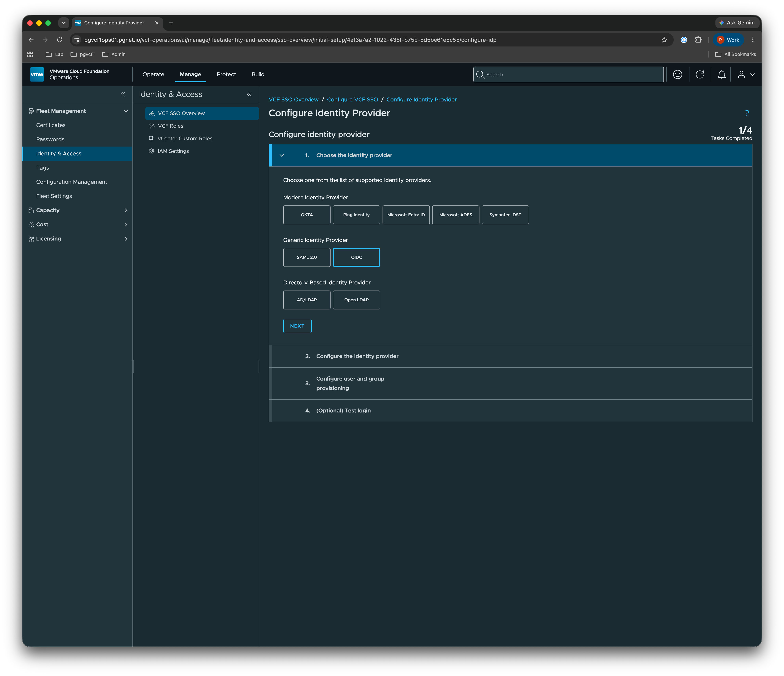This screenshot has height=676, width=784.
Task: Open a new browser tab
Action: pos(171,23)
